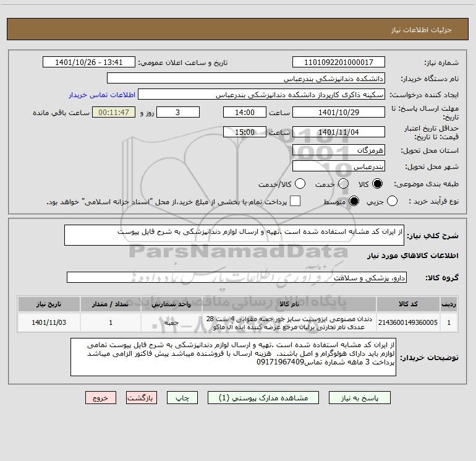Viewport: 476px width, 461px height.
Task: Click the remaining days field showing 3
Action: (178, 113)
